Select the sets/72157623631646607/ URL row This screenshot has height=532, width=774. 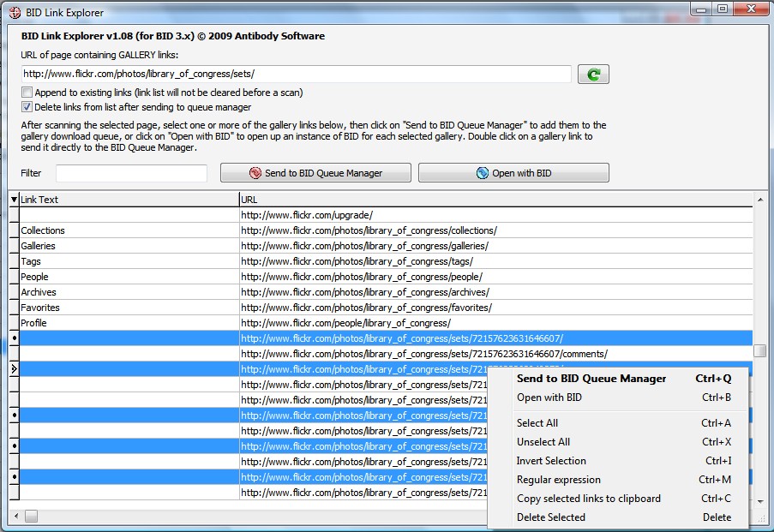pyautogui.click(x=496, y=338)
